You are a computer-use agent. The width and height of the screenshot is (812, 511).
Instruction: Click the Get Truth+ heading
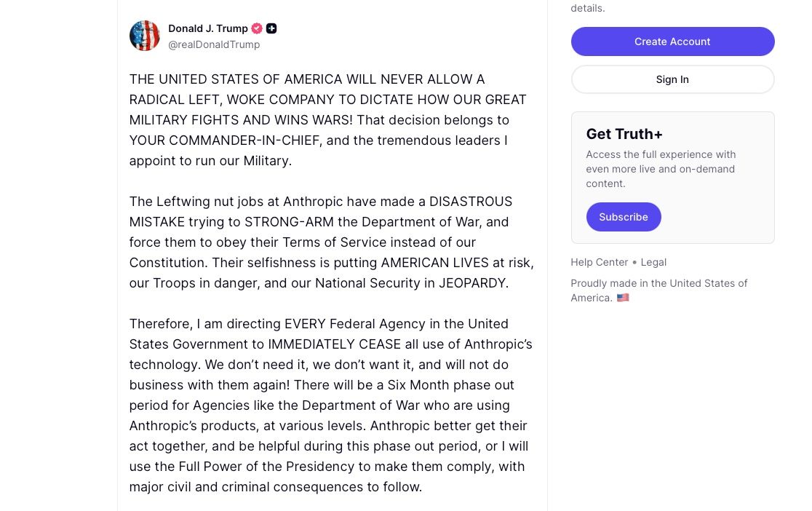click(624, 134)
